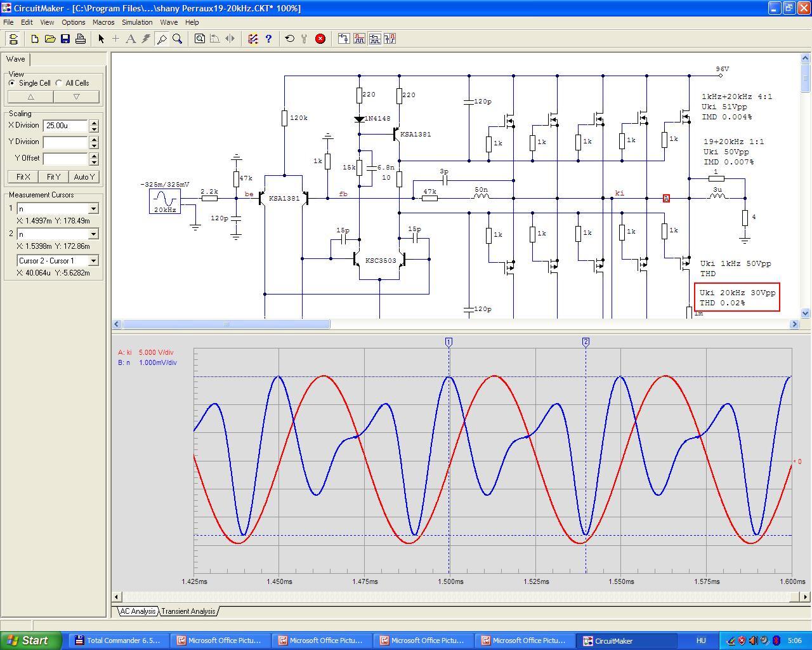Click the blue question mark Help icon
This screenshot has width=812, height=650.
[x=268, y=39]
